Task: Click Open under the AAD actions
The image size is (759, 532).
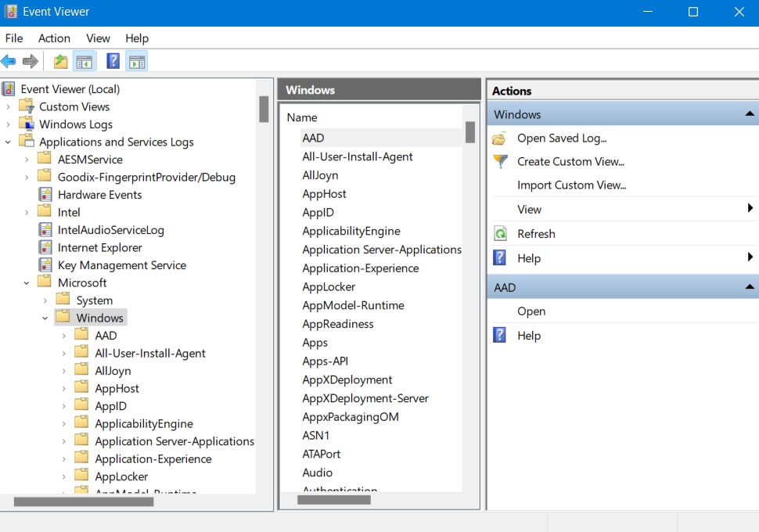Action: pyautogui.click(x=531, y=311)
